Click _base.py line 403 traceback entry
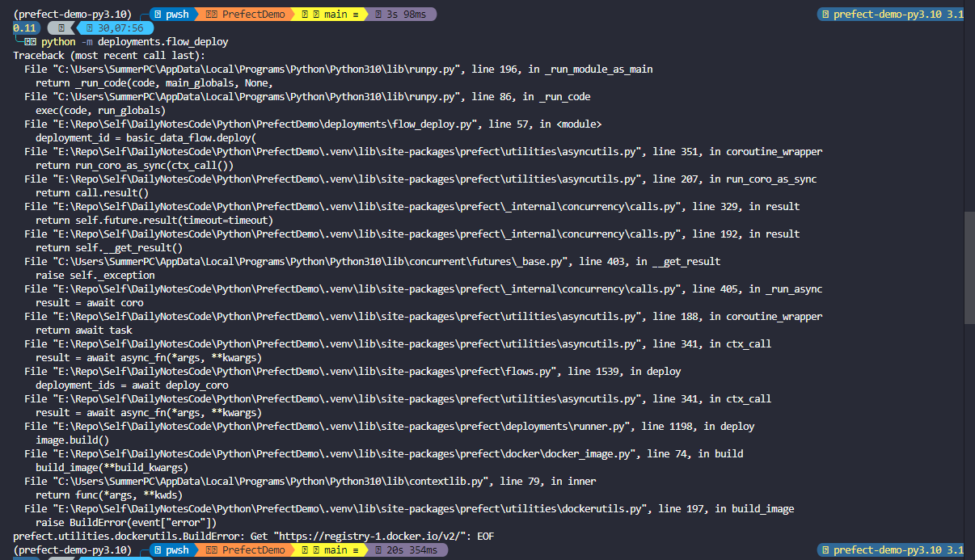Screen dimensions: 975x560 click(372, 261)
